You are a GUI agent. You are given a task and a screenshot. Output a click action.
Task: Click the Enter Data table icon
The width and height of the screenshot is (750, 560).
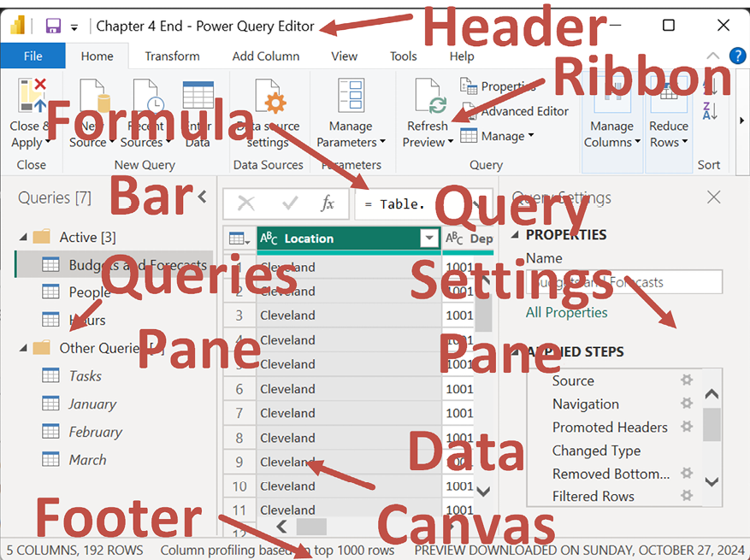click(198, 96)
